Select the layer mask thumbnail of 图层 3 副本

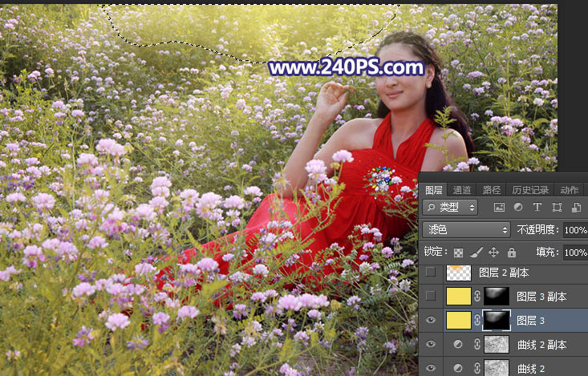click(494, 296)
